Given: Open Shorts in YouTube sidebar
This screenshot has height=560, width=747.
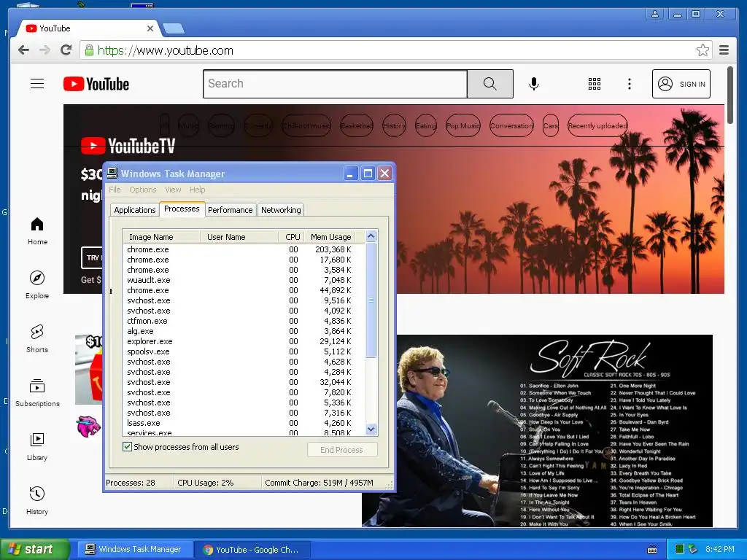Looking at the screenshot, I should [x=37, y=338].
